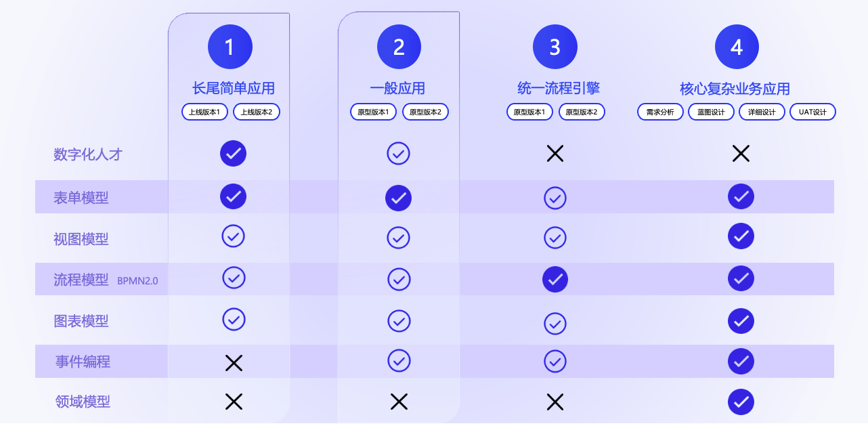Open 原型版本1 under 一般应用
This screenshot has width=868, height=428.
(x=373, y=112)
